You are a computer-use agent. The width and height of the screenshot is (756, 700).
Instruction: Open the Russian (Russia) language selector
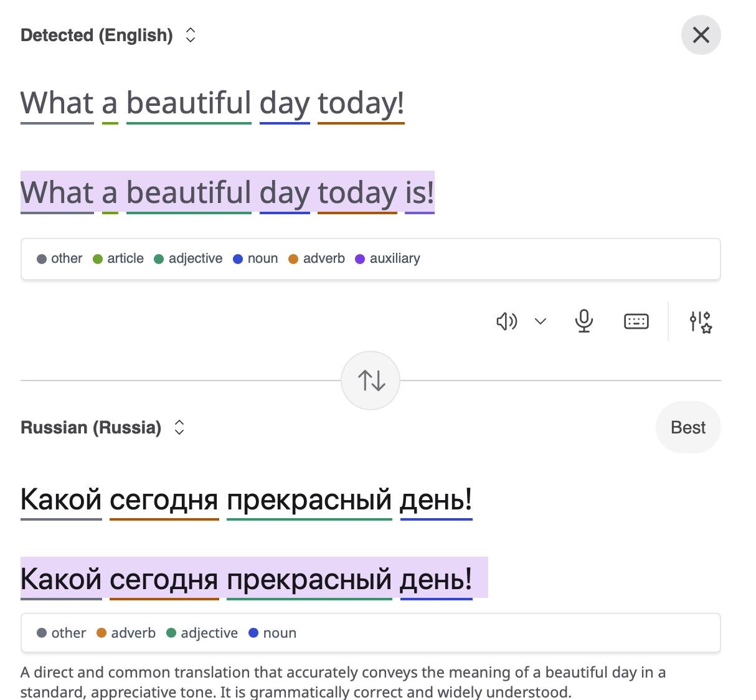point(103,428)
